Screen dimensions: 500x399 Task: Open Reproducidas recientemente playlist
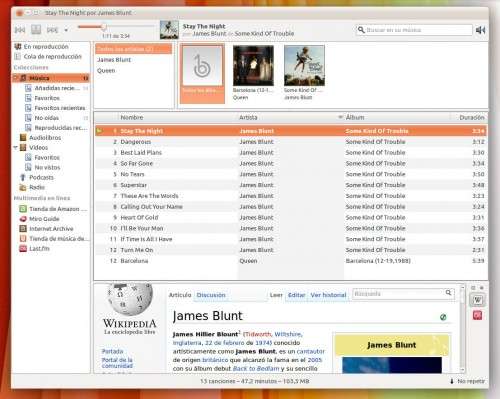[56, 128]
